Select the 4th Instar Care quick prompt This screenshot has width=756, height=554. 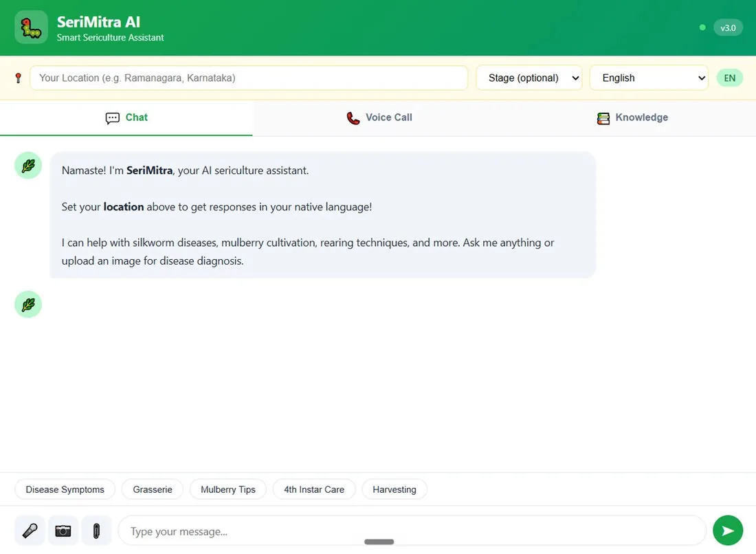point(314,489)
